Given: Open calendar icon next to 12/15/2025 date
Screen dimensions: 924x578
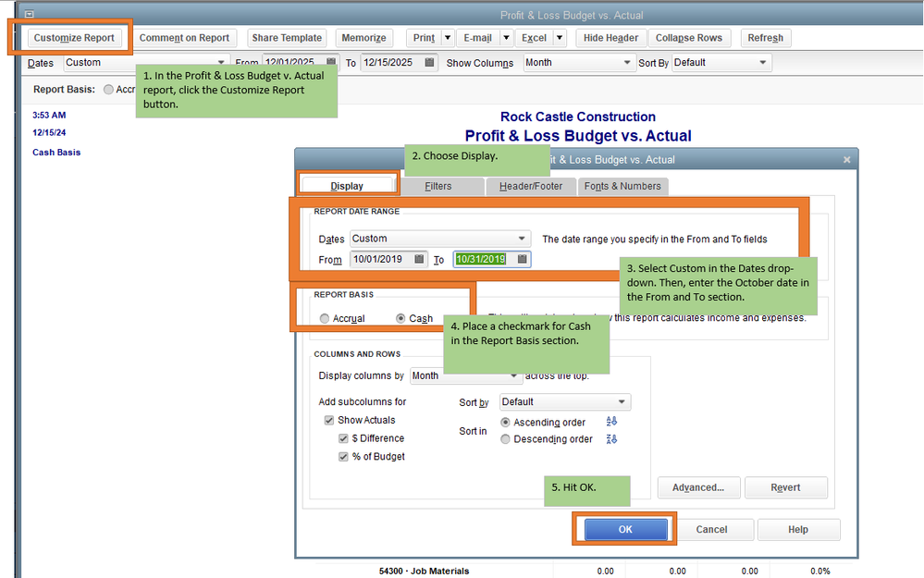Looking at the screenshot, I should pos(429,63).
